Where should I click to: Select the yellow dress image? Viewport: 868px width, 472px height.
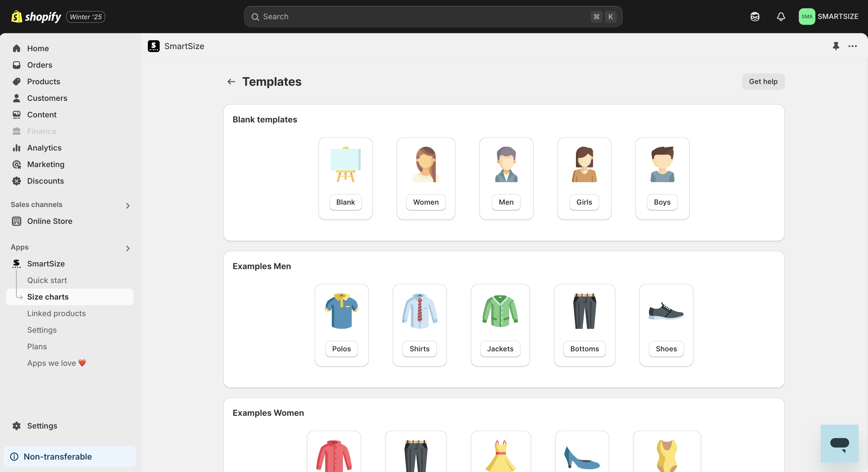pos(501,456)
